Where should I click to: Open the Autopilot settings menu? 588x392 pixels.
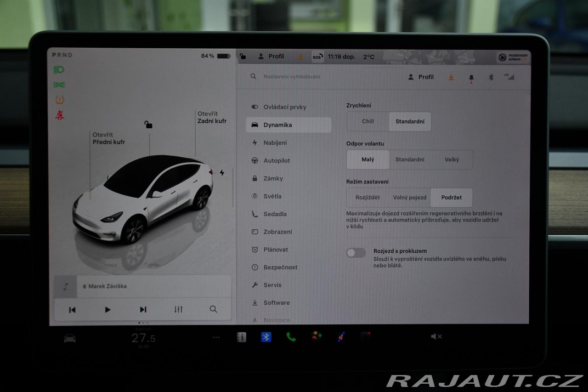[277, 161]
